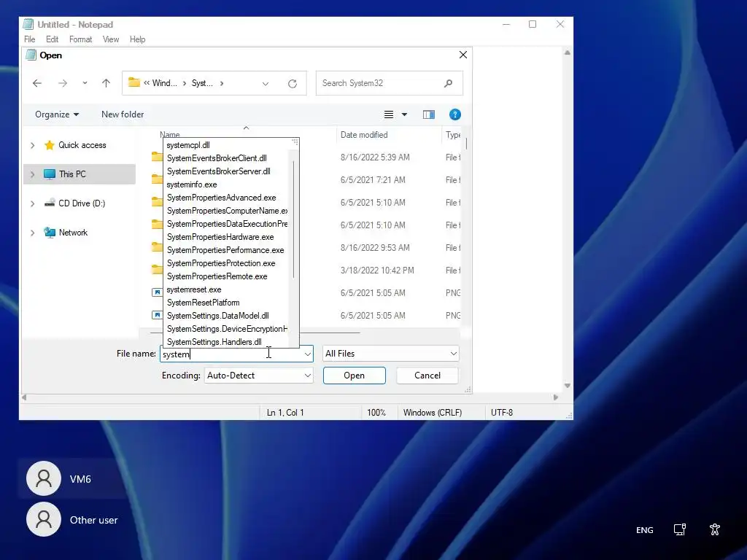This screenshot has height=560, width=747.
Task: Open network connection icon on lock screen
Action: (x=680, y=529)
